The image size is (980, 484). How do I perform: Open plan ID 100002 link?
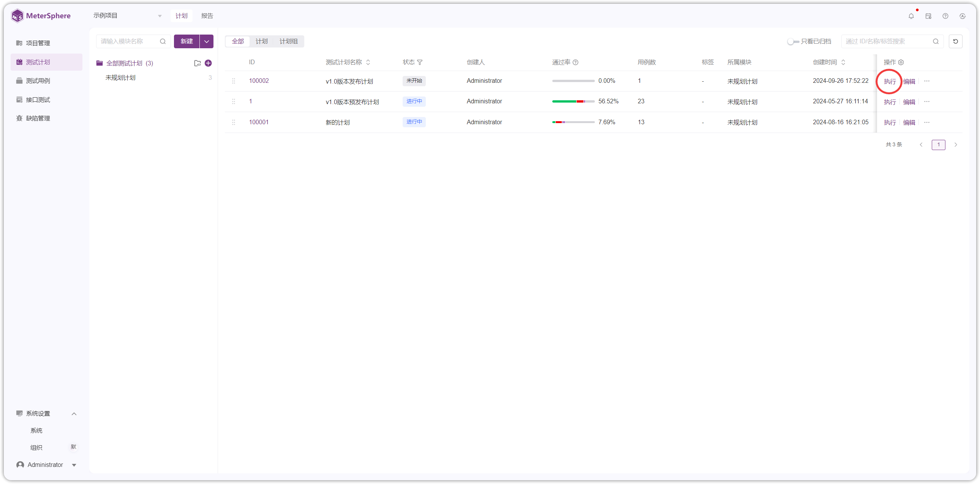259,81
